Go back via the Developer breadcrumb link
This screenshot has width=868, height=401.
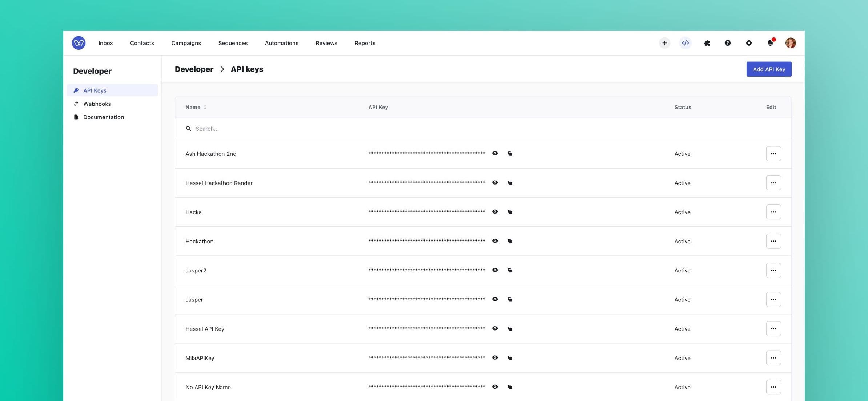pos(194,69)
